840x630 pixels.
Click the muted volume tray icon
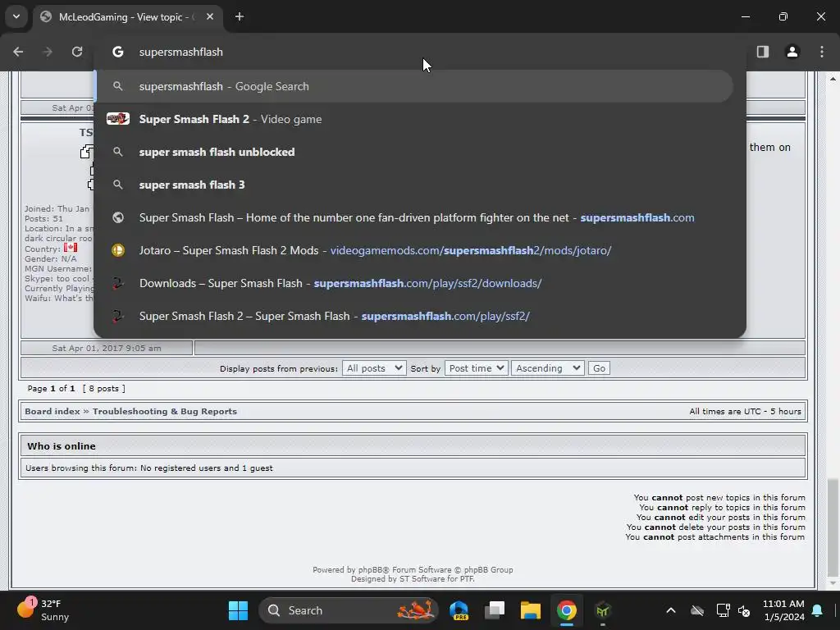click(744, 610)
